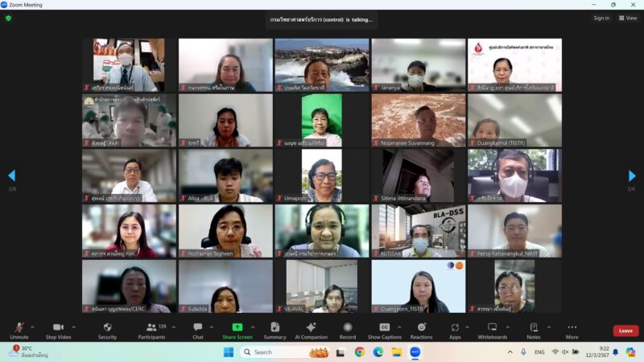The height and width of the screenshot is (362, 644).
Task: Select Sitima Jittinandana's video tile
Action: coord(419,175)
